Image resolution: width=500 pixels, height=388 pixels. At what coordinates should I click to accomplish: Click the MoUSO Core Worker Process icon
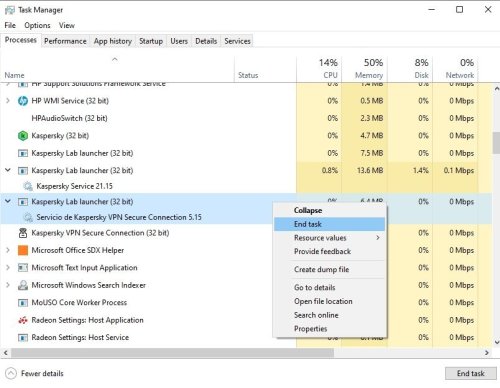(23, 303)
